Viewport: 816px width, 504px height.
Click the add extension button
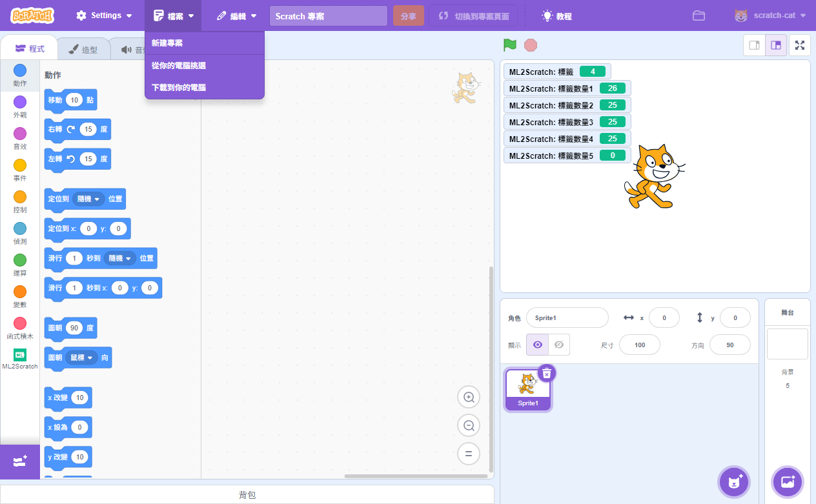click(20, 462)
